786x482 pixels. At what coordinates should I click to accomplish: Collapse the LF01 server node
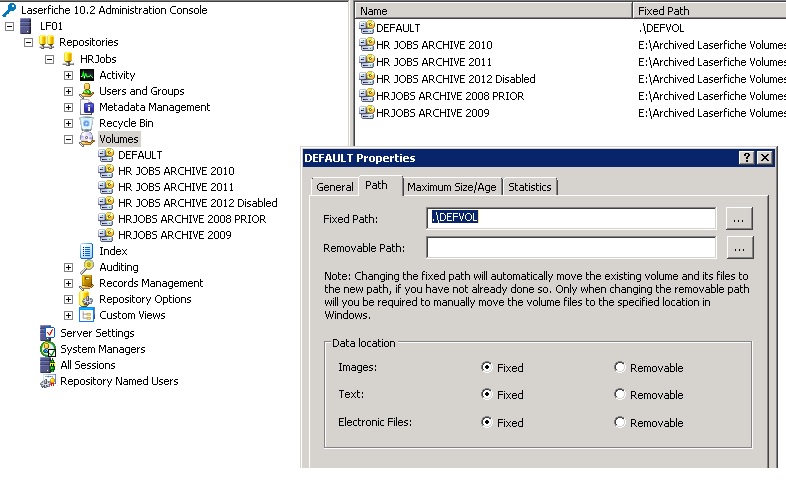tap(10, 26)
